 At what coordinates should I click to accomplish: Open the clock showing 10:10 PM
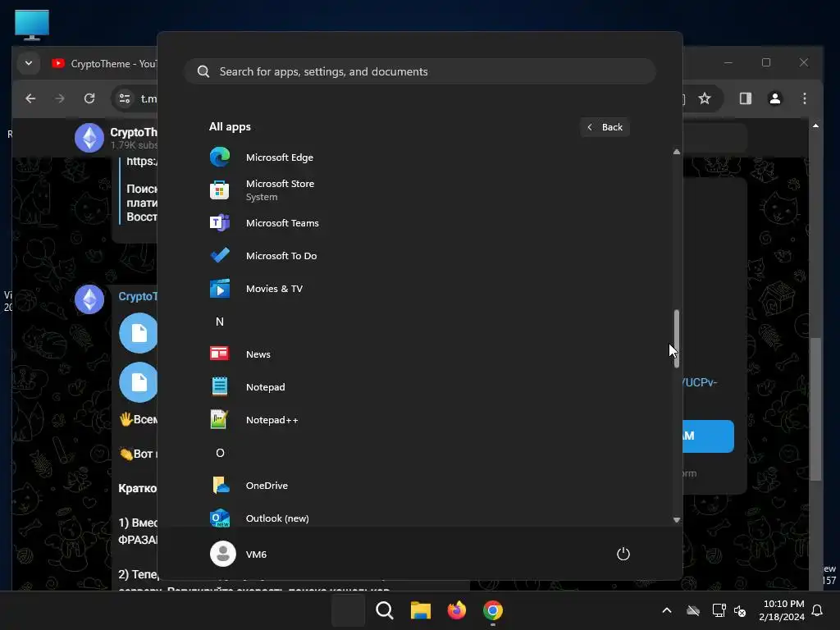782,610
